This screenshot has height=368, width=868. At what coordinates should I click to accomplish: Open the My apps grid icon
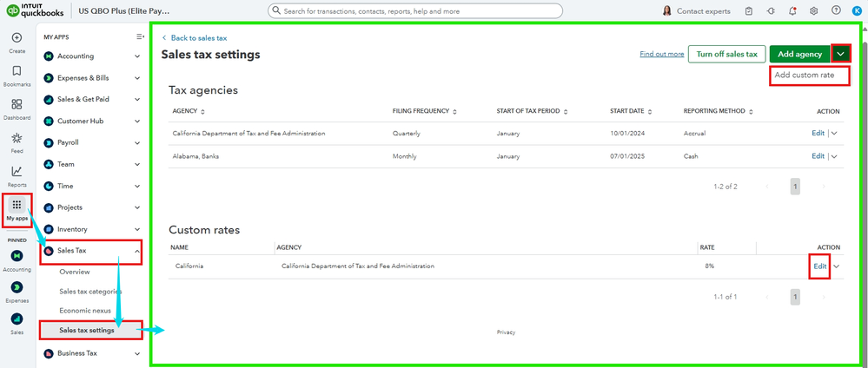17,205
